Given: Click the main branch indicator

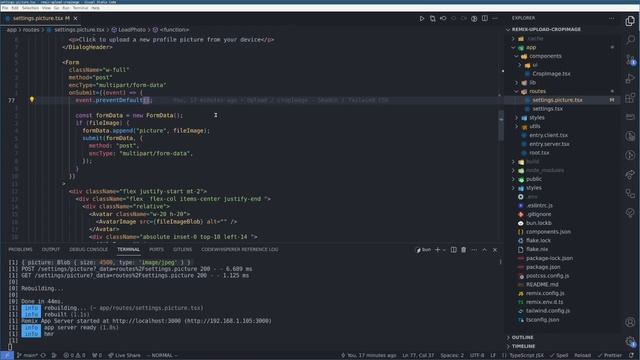Looking at the screenshot, I should click(x=28, y=356).
